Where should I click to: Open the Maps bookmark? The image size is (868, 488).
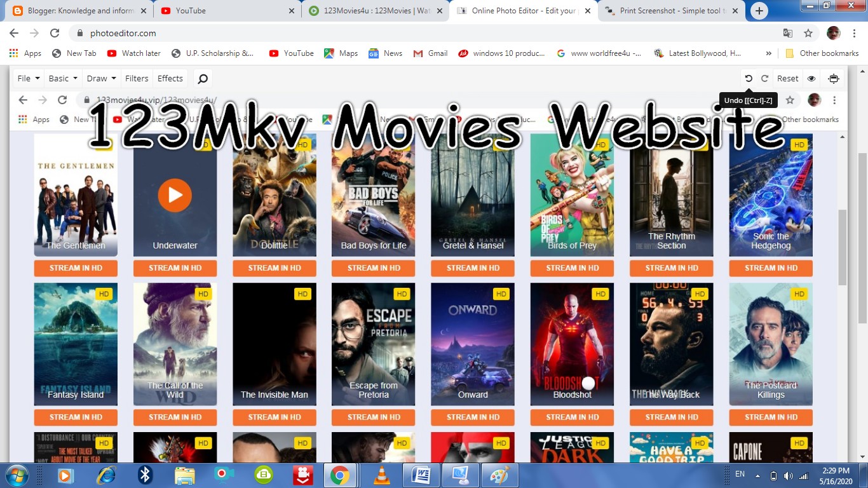click(x=341, y=53)
